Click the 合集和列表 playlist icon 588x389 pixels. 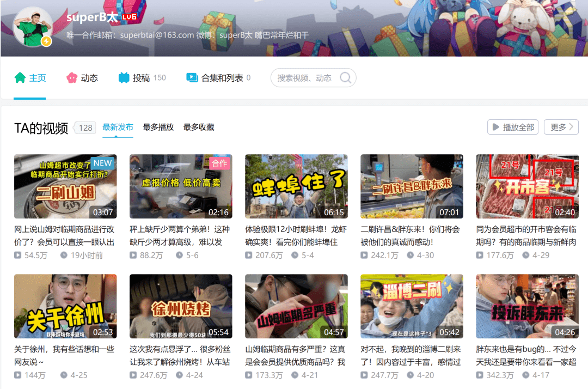point(192,78)
